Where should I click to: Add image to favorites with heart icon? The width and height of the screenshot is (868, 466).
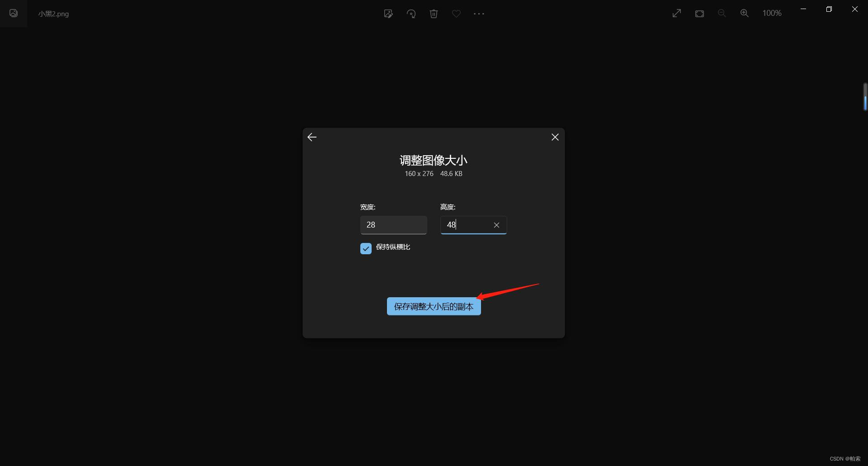click(456, 14)
